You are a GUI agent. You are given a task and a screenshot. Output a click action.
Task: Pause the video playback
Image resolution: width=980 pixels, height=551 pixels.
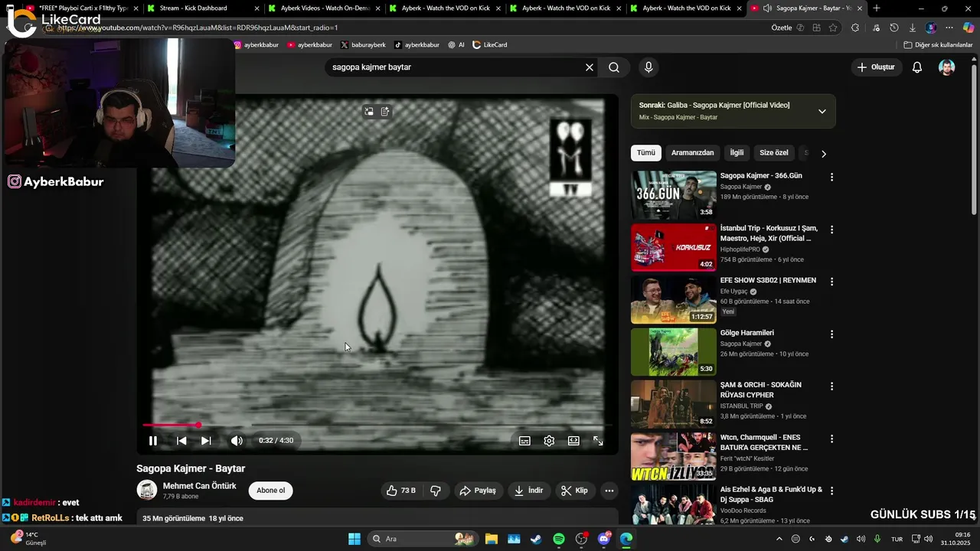click(153, 441)
